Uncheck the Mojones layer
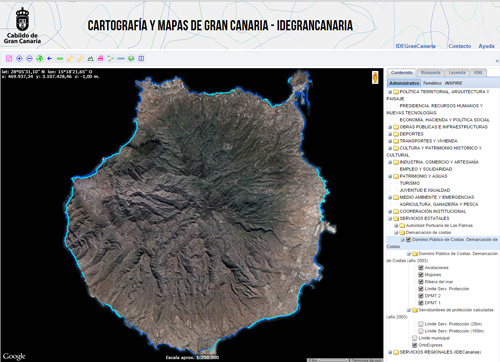 click(421, 275)
